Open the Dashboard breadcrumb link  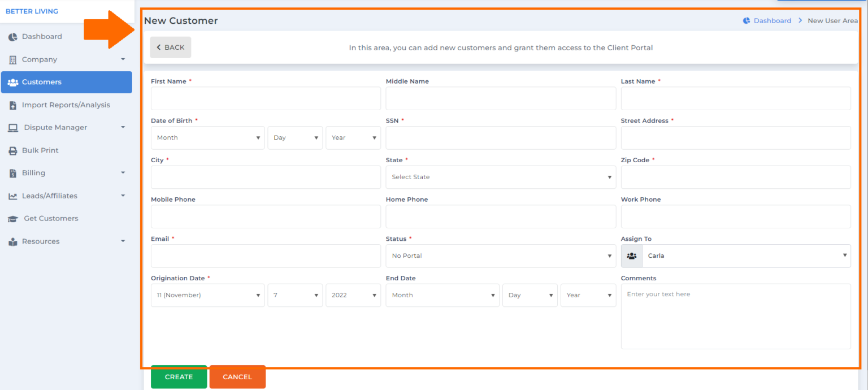(773, 20)
